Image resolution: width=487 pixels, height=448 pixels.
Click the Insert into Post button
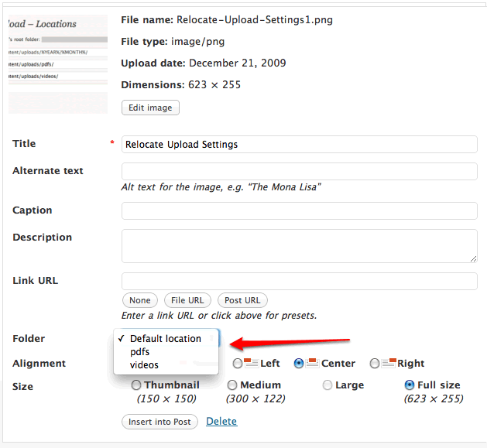[x=159, y=422]
